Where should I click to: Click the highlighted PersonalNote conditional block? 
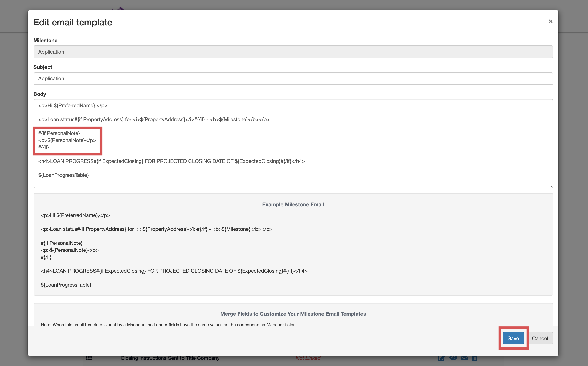68,140
